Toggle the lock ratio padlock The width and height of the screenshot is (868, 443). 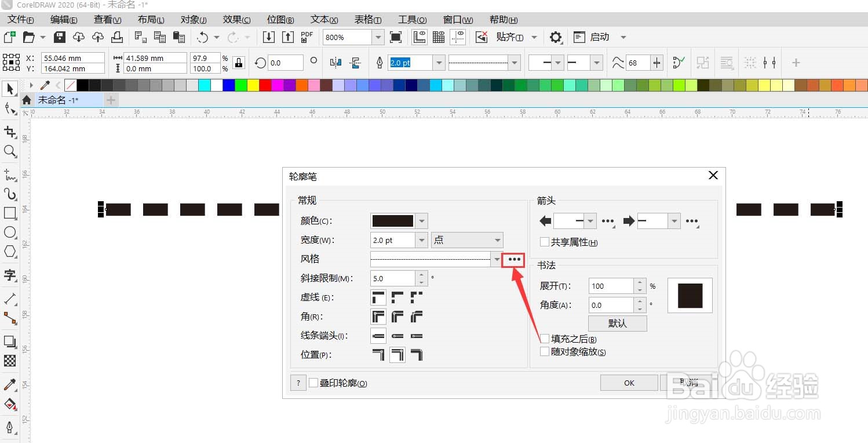point(239,63)
